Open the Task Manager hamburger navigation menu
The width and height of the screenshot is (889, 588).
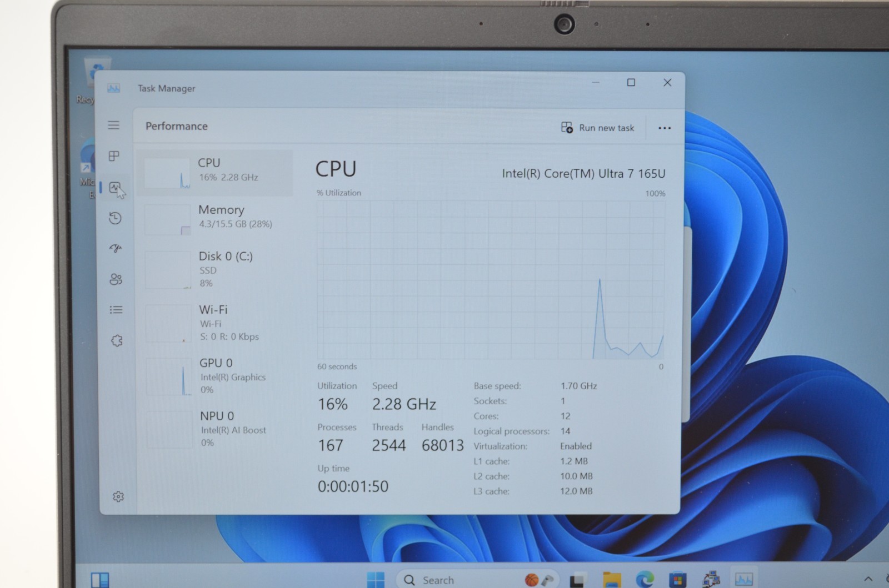point(114,125)
